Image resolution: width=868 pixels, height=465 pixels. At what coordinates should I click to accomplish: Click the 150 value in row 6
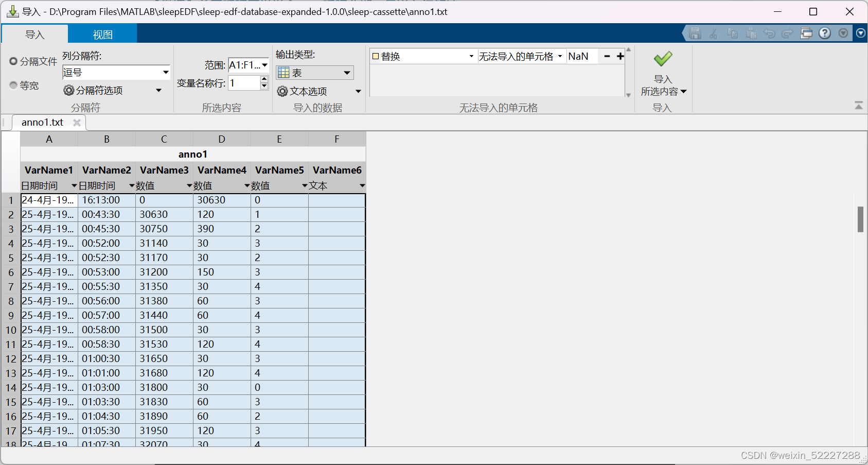click(222, 272)
